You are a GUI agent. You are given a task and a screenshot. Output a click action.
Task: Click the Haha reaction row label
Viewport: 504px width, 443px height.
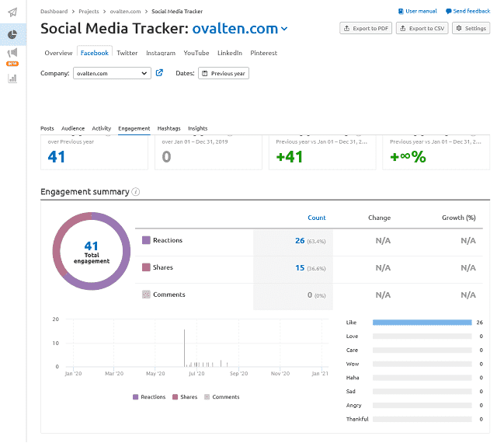tap(353, 378)
